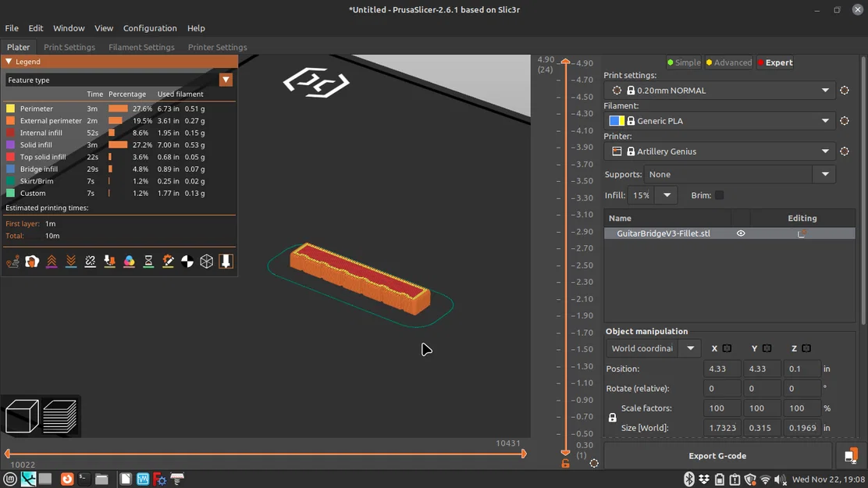Toggle the Custom G-codes visibility icon

tap(168, 262)
